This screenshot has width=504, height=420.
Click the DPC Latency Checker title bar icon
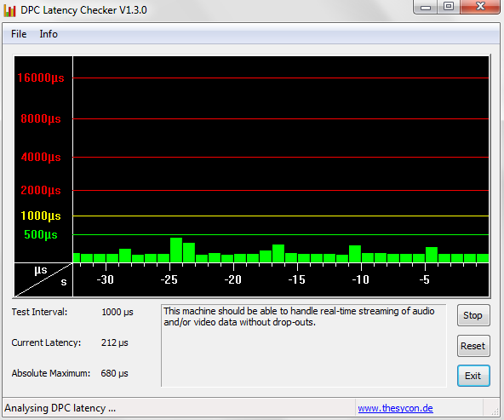point(9,10)
